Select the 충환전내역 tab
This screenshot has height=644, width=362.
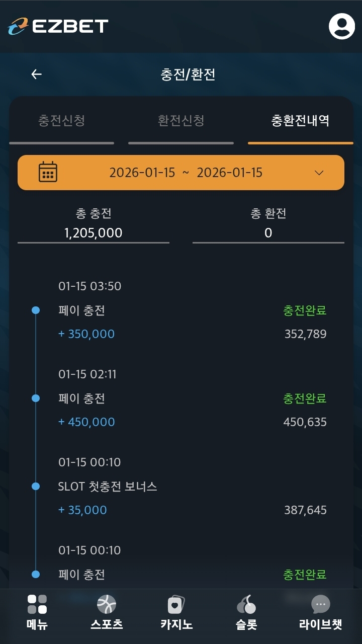click(x=300, y=121)
